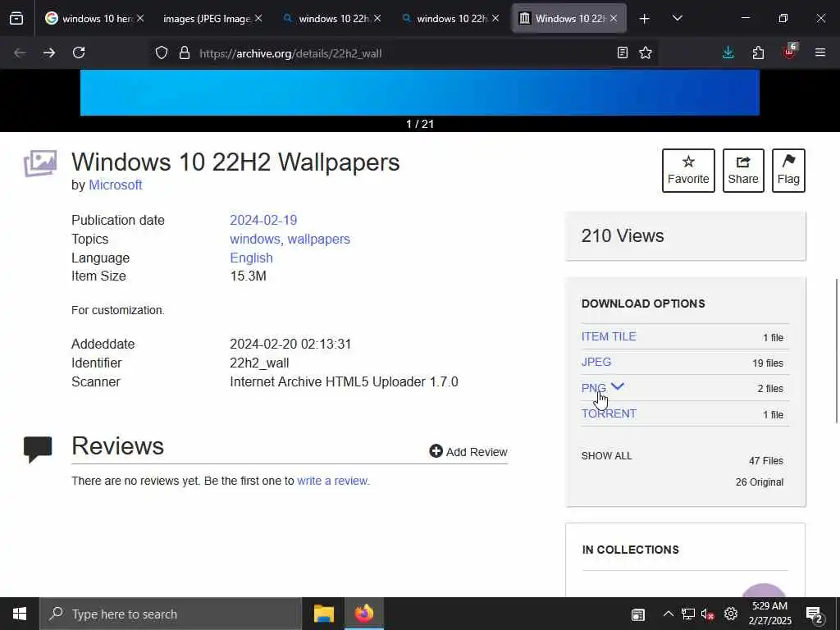
Task: Show site security padlock info
Action: tap(185, 53)
